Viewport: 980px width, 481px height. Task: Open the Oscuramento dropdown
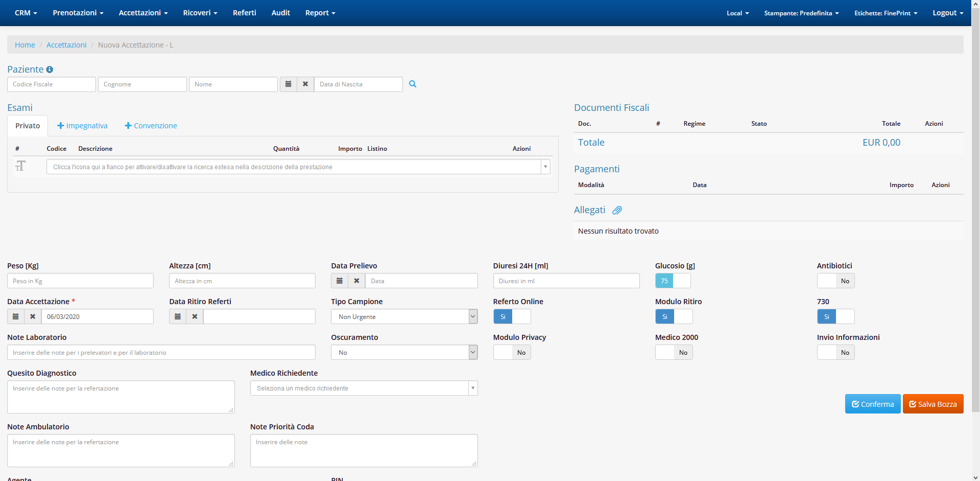(404, 352)
